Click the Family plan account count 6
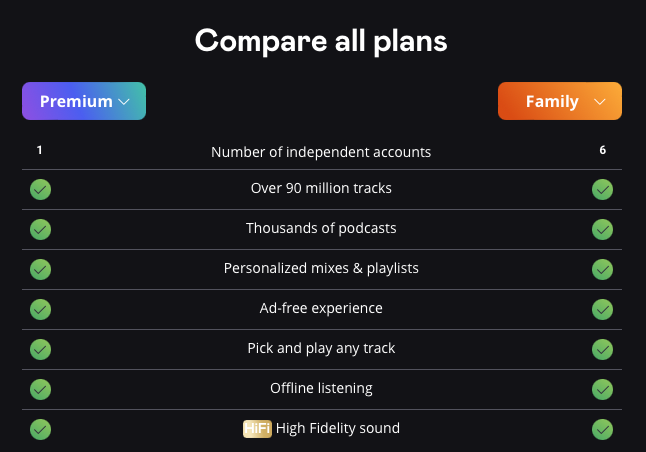The width and height of the screenshot is (646, 452). (x=603, y=151)
